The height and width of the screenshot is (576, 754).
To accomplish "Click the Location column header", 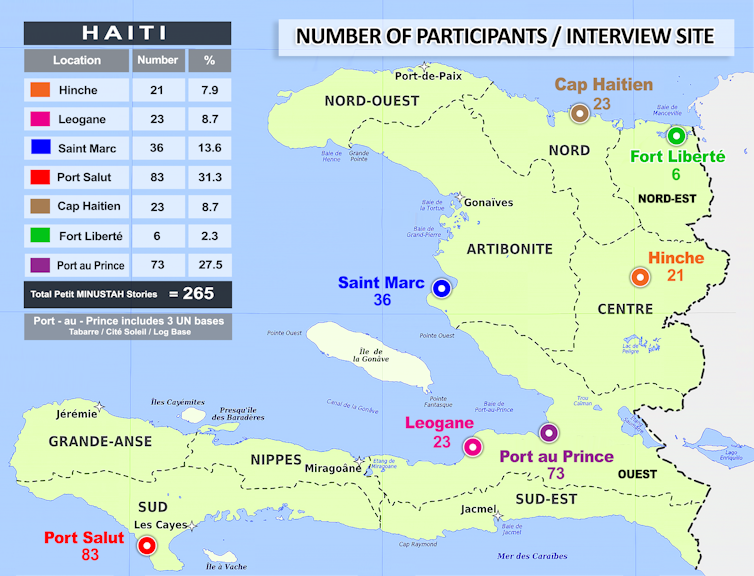I will pyautogui.click(x=77, y=60).
